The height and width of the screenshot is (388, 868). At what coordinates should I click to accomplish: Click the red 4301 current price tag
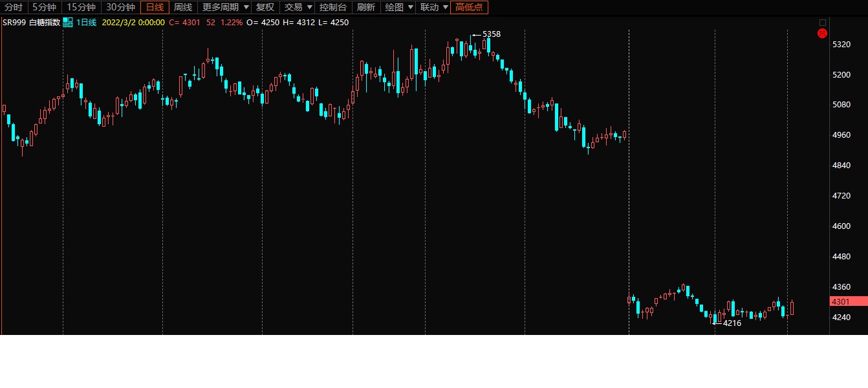pos(848,301)
